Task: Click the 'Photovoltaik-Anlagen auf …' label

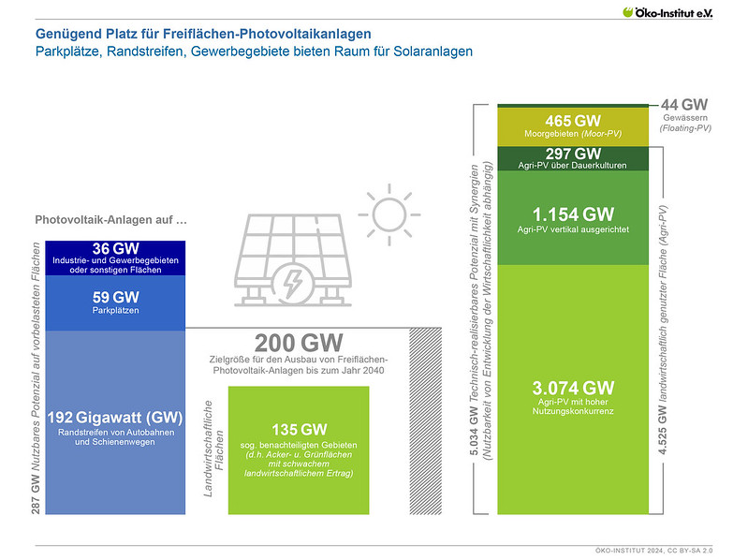Action: pyautogui.click(x=111, y=221)
